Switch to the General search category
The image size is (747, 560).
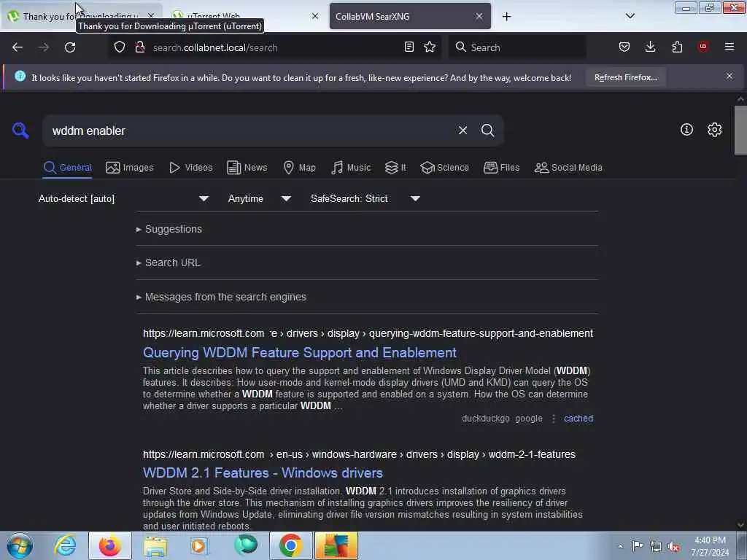pyautogui.click(x=68, y=168)
